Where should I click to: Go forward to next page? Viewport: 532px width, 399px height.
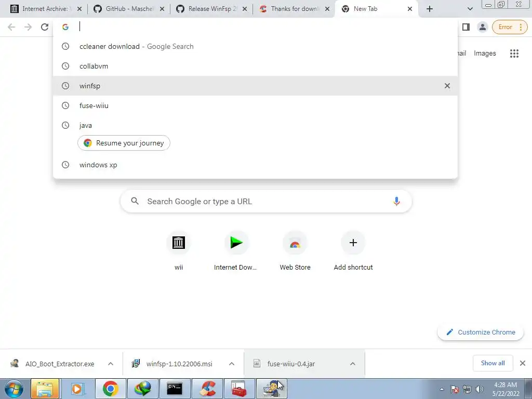pos(28,27)
